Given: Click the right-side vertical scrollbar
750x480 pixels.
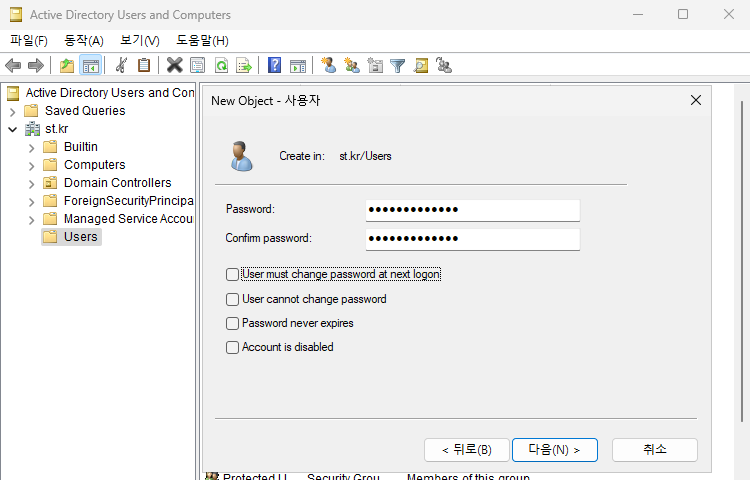Looking at the screenshot, I should coord(742,261).
